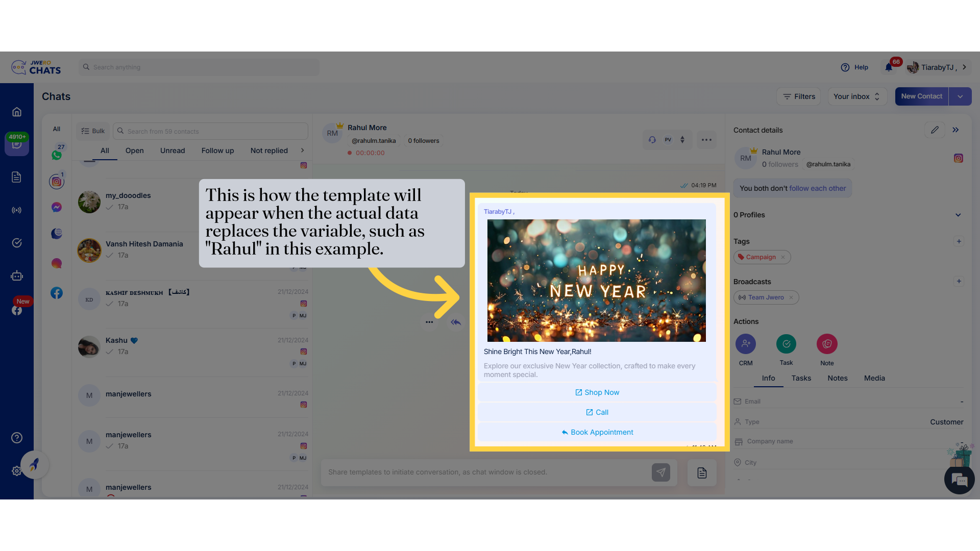
Task: Expand the 0 Profiles section
Action: [x=958, y=215]
